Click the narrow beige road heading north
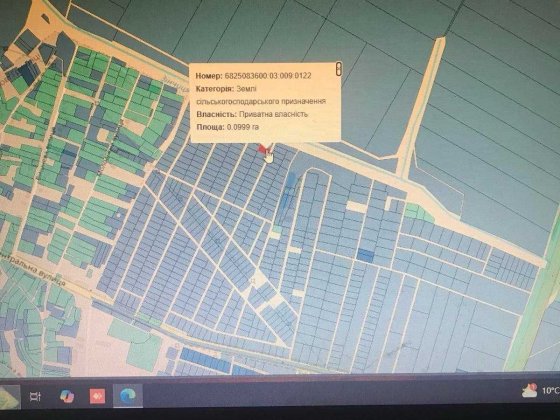560x420 pixels. (x=421, y=107)
